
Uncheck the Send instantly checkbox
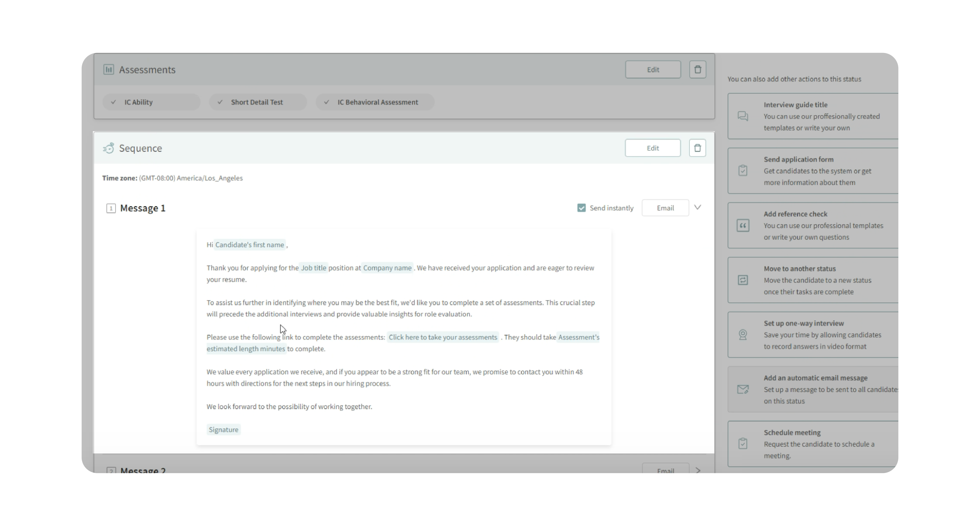tap(581, 208)
